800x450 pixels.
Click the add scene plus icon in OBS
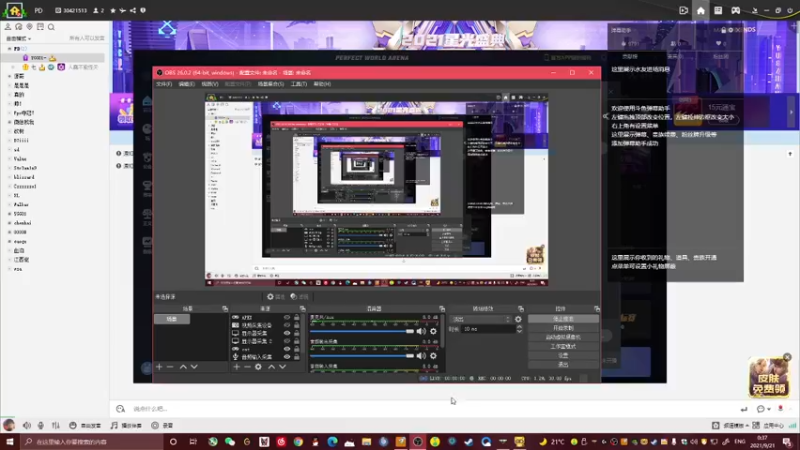click(x=159, y=367)
